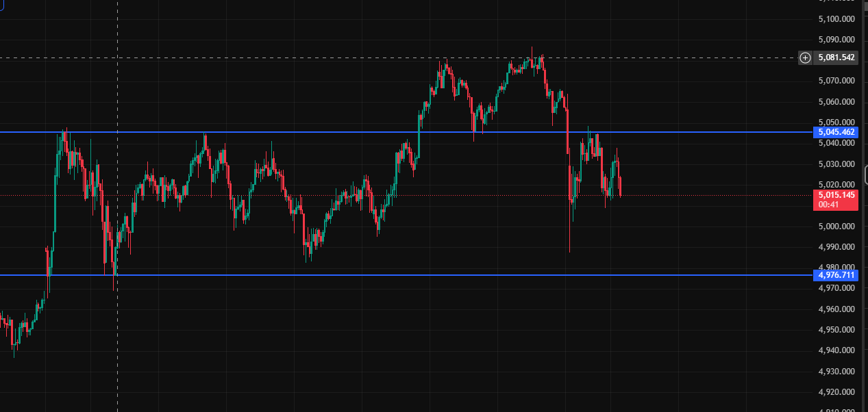This screenshot has width=868, height=412.
Task: Click the 4,920.000 price axis label
Action: click(x=836, y=392)
